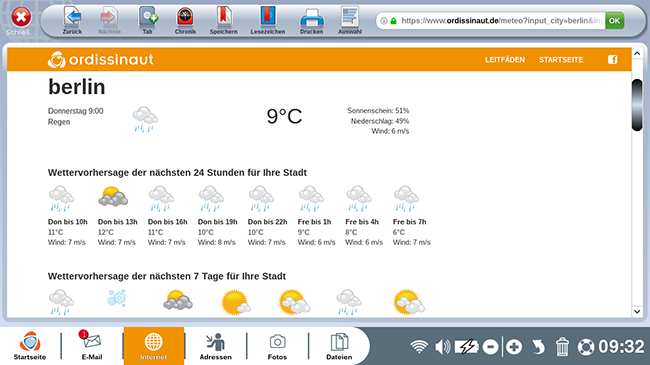Click the Fre bis 1h forecast label

click(x=314, y=222)
